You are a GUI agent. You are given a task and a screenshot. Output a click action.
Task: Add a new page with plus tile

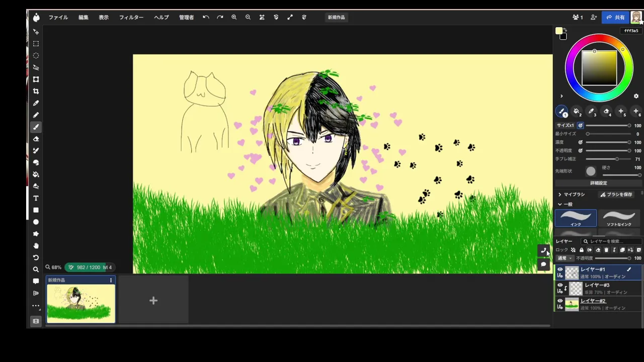pyautogui.click(x=153, y=300)
